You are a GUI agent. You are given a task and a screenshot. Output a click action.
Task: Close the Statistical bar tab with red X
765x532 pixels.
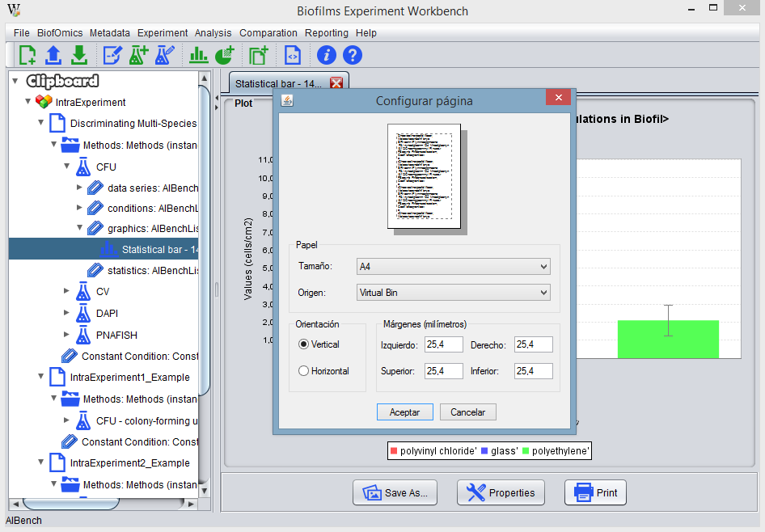click(x=336, y=83)
